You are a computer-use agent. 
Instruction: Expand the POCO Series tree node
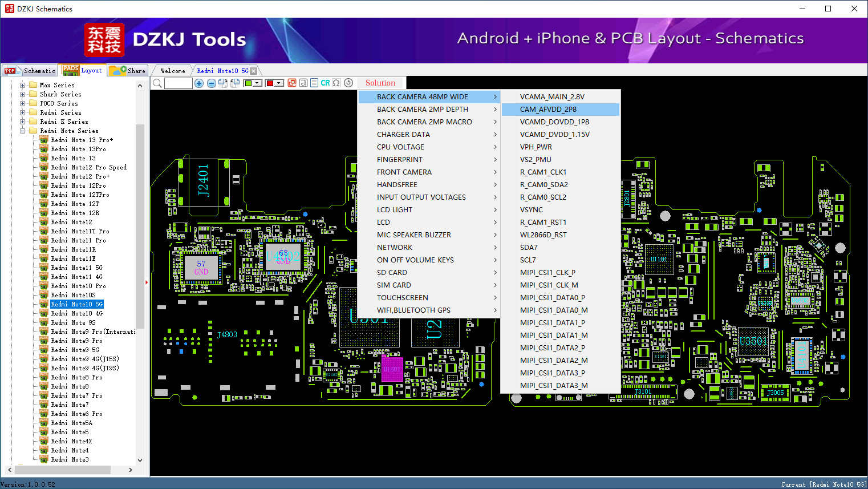(x=23, y=103)
